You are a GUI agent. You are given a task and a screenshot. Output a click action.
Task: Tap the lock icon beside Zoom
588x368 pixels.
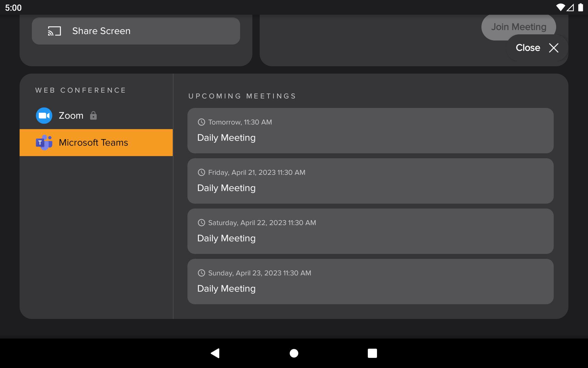(93, 116)
